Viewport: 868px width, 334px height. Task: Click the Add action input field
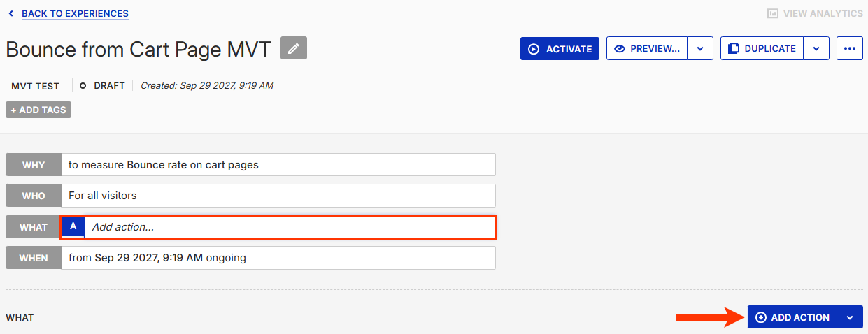coord(290,227)
